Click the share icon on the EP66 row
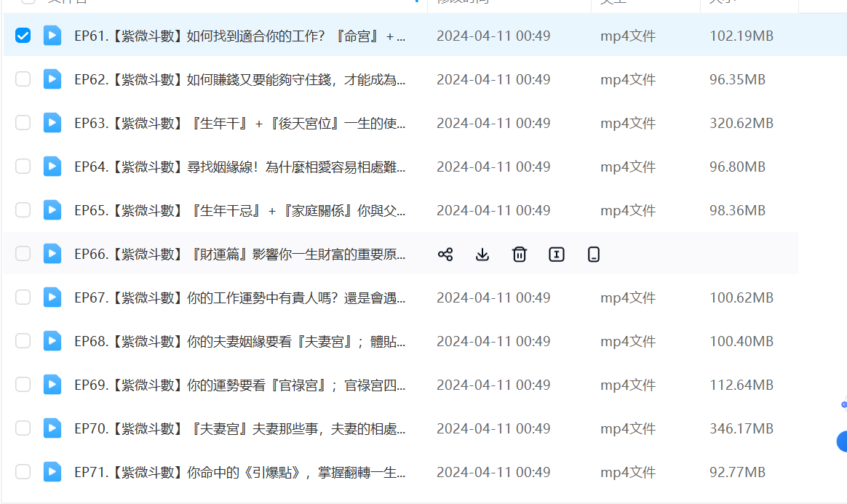 [x=445, y=254]
